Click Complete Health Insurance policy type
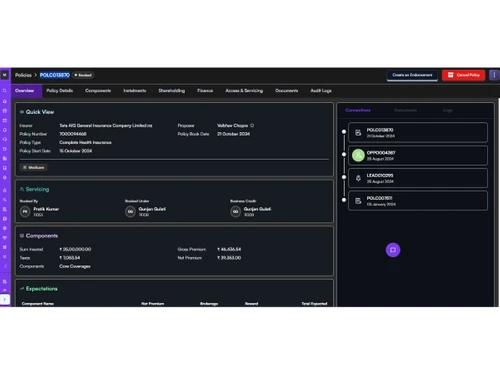Viewport: 500px width, 375px height. 85,142
